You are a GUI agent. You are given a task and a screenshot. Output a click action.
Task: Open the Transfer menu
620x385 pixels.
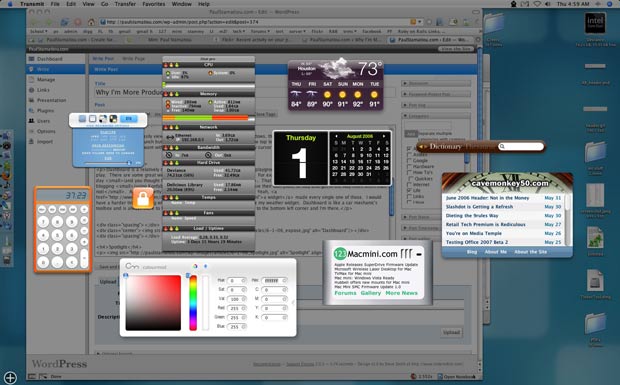coord(125,4)
